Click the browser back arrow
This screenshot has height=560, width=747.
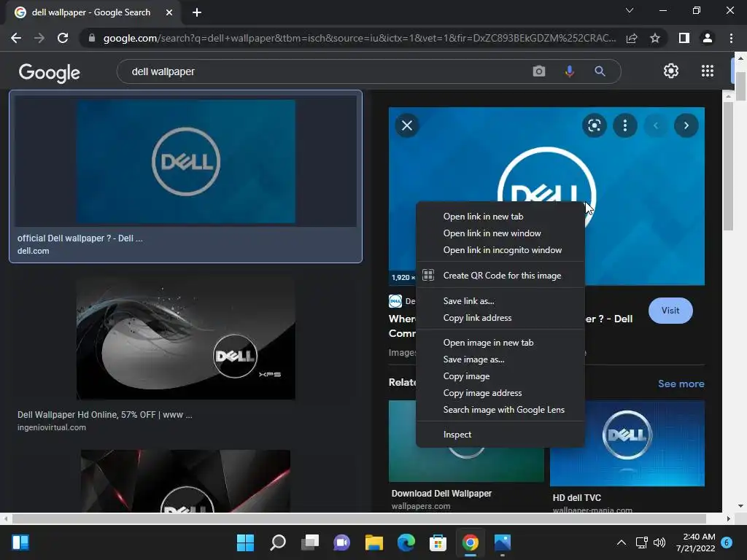point(16,38)
